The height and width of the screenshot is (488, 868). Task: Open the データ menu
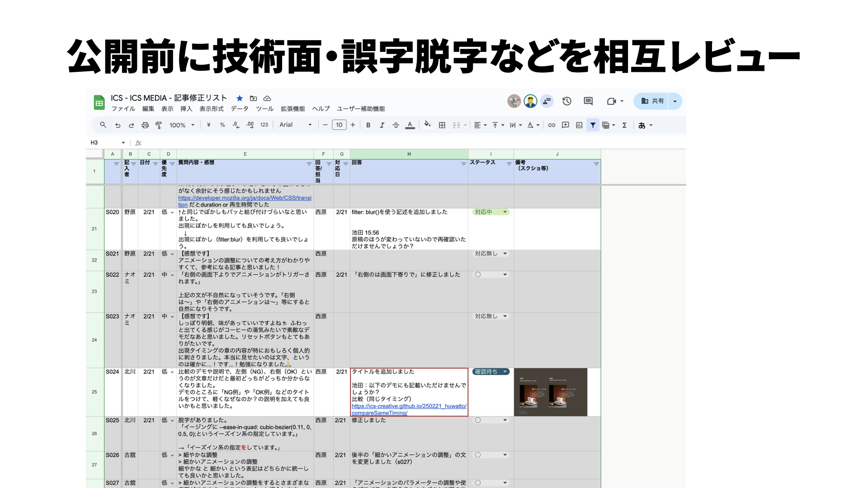pyautogui.click(x=240, y=109)
